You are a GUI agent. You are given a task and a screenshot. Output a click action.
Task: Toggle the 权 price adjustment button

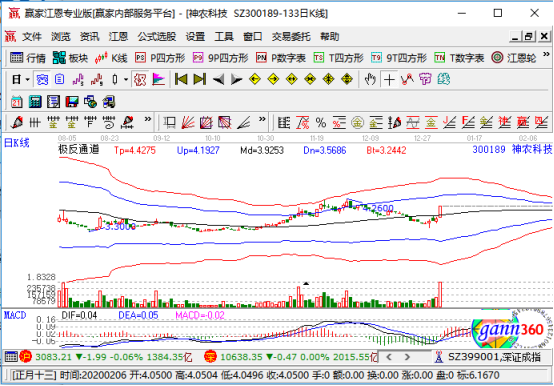[x=140, y=79]
